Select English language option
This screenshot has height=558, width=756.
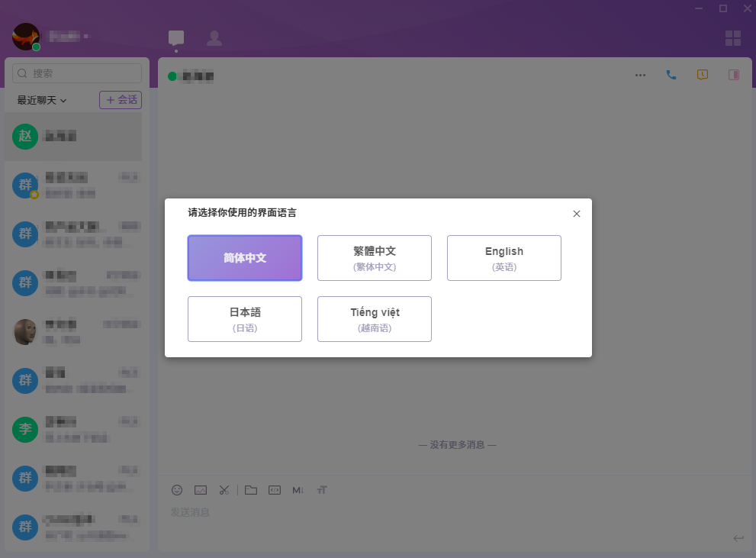tap(503, 258)
